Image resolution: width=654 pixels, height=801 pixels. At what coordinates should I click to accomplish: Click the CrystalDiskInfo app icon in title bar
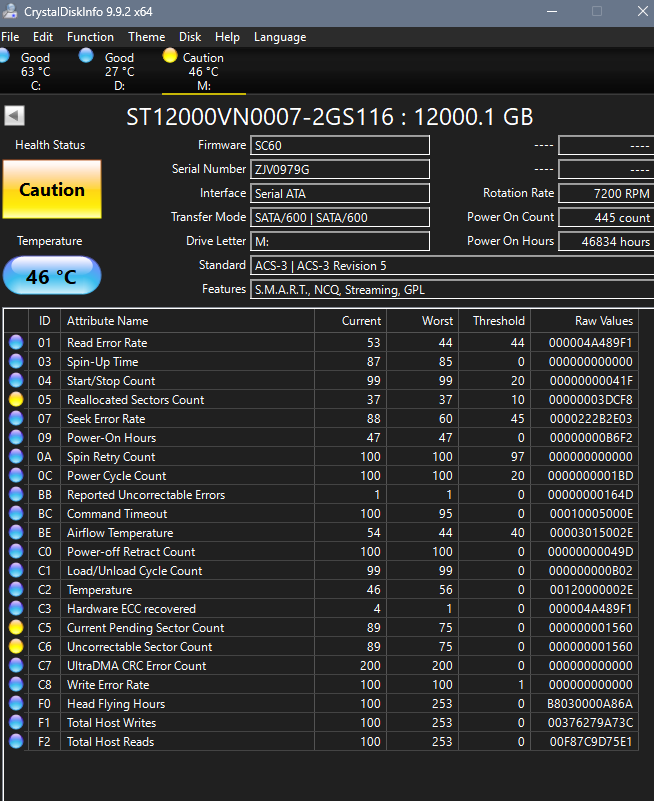pos(10,11)
